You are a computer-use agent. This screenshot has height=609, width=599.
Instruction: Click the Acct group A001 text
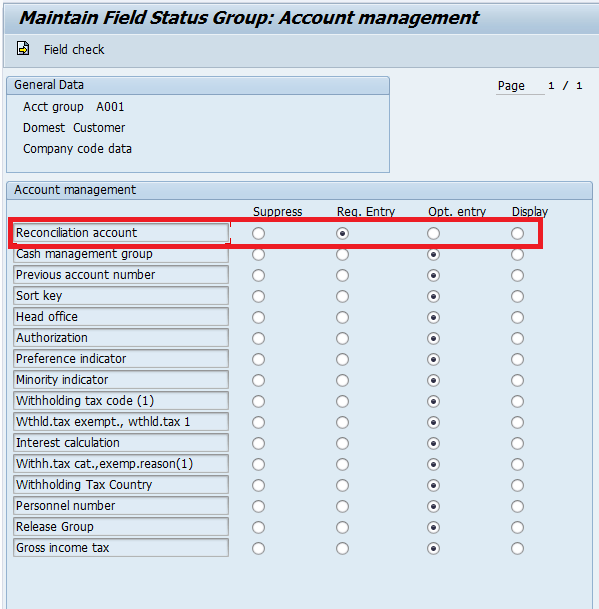pos(73,107)
